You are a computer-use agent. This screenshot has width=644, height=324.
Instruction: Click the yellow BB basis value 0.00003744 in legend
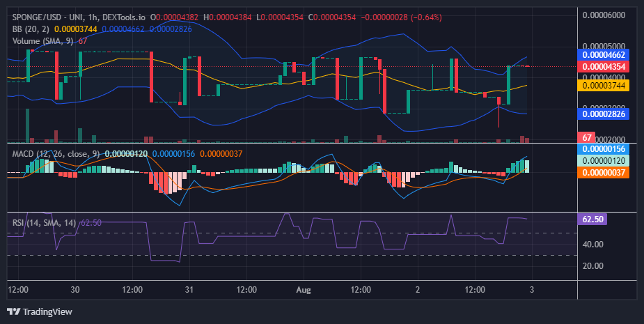pos(76,29)
